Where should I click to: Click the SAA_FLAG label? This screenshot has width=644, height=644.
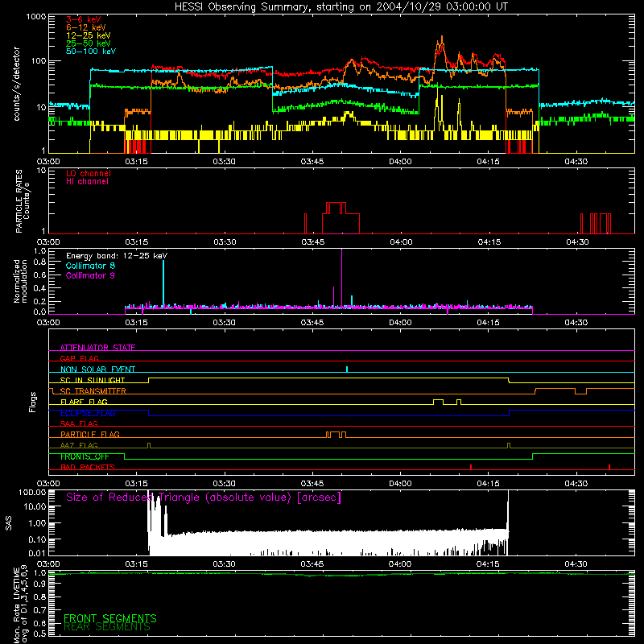tap(79, 423)
